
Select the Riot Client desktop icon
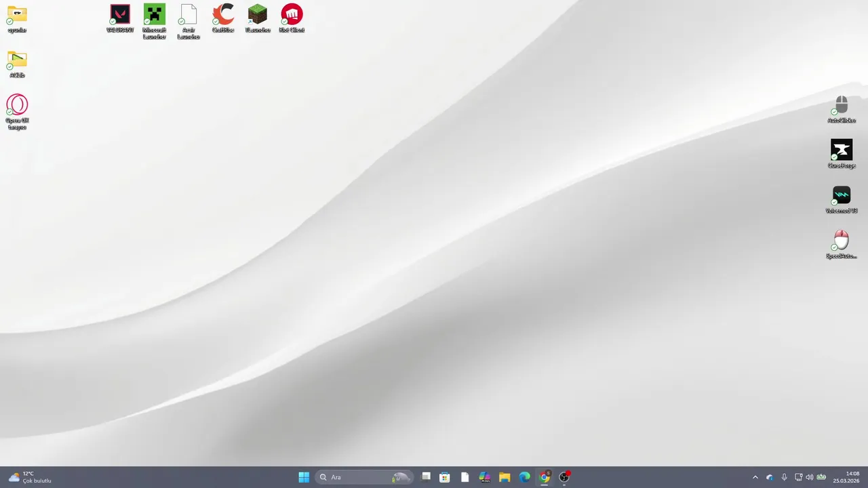[292, 18]
